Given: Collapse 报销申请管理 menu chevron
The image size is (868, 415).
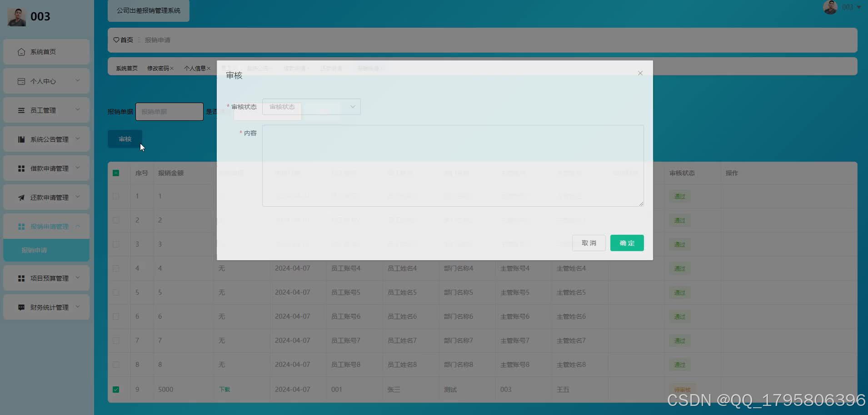Looking at the screenshot, I should pos(78,226).
